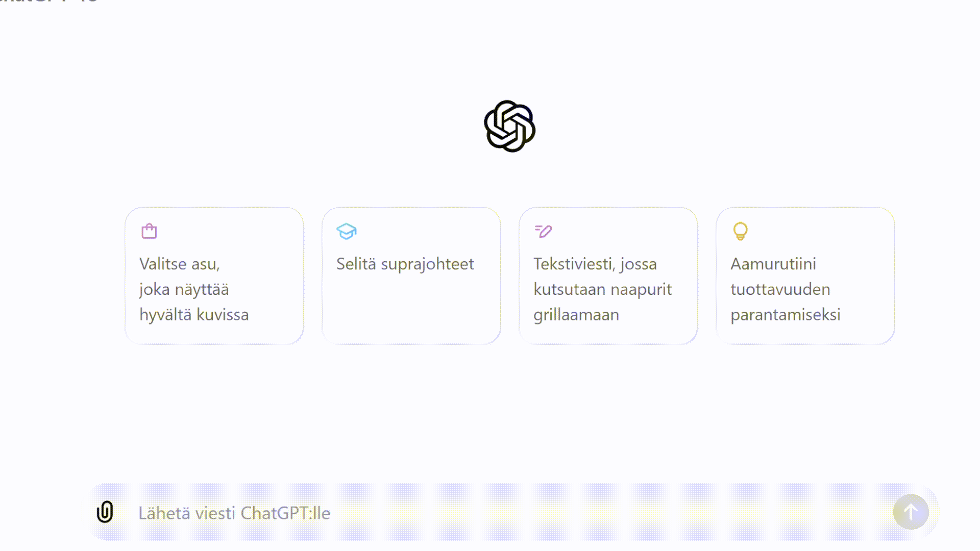Click the words "hyvältä kuvissa"
Image resolution: width=980 pixels, height=551 pixels.
[194, 315]
